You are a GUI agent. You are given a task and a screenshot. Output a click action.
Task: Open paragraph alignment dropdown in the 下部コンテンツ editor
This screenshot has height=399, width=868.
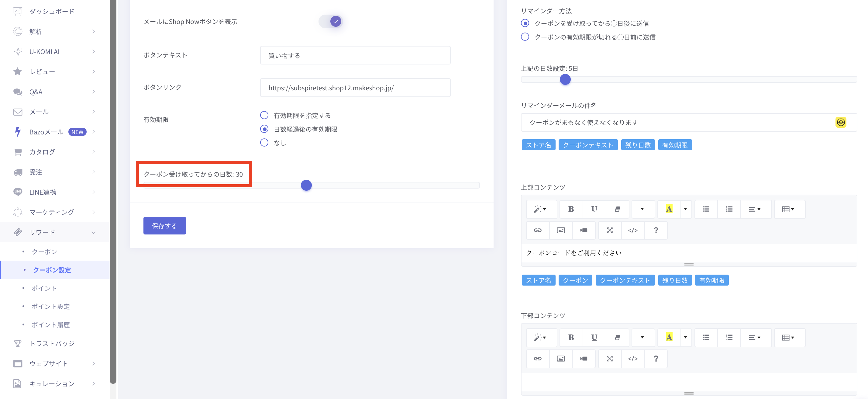[754, 338]
